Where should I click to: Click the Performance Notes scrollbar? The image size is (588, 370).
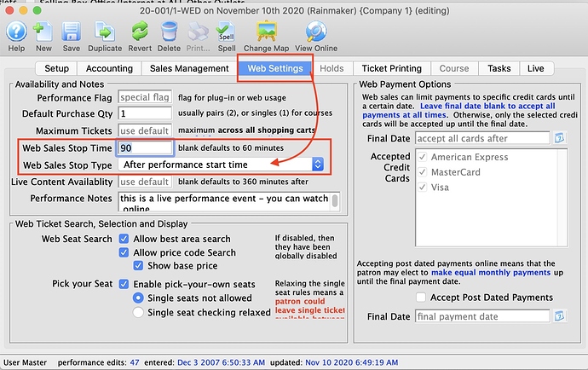[x=335, y=201]
